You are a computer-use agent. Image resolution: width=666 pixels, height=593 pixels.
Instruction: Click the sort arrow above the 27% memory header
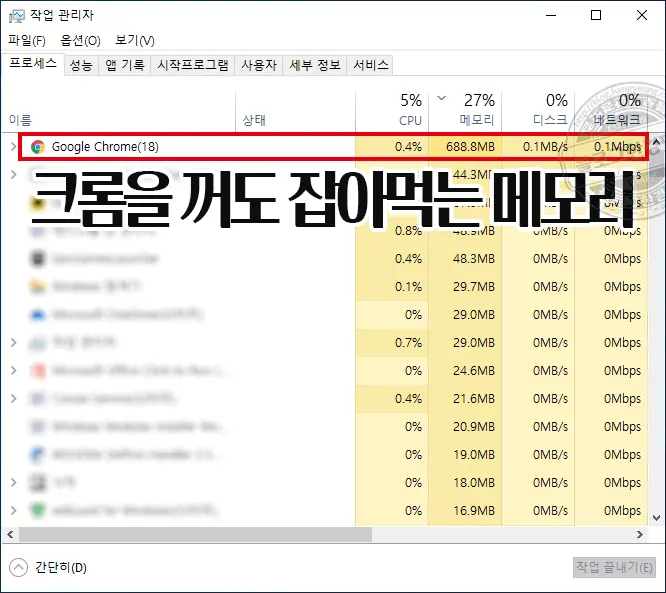coord(442,98)
